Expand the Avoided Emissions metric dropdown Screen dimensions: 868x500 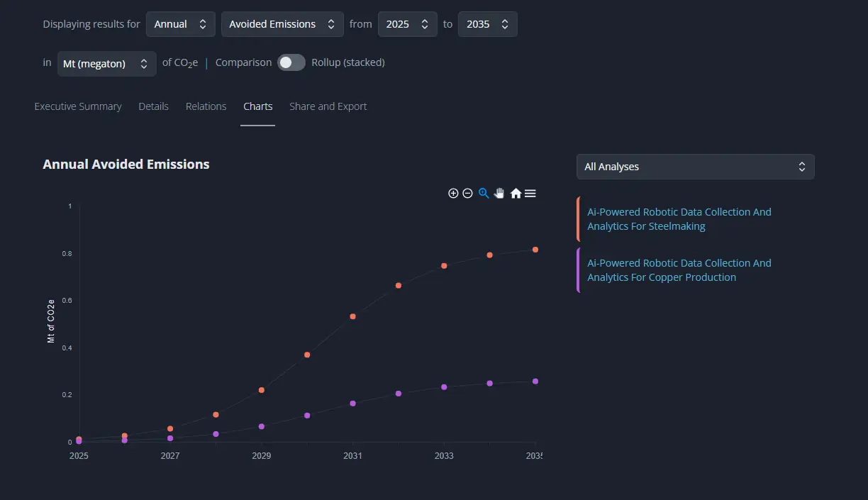coord(282,24)
